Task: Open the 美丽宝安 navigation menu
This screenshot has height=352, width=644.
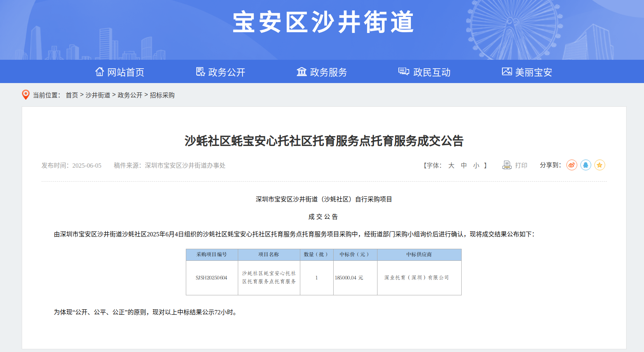Action: click(x=533, y=72)
